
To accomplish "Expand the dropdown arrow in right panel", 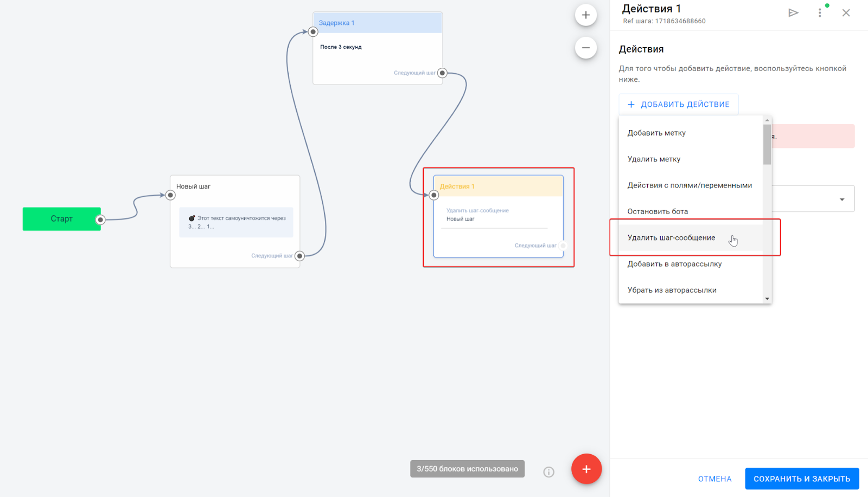I will coord(842,199).
